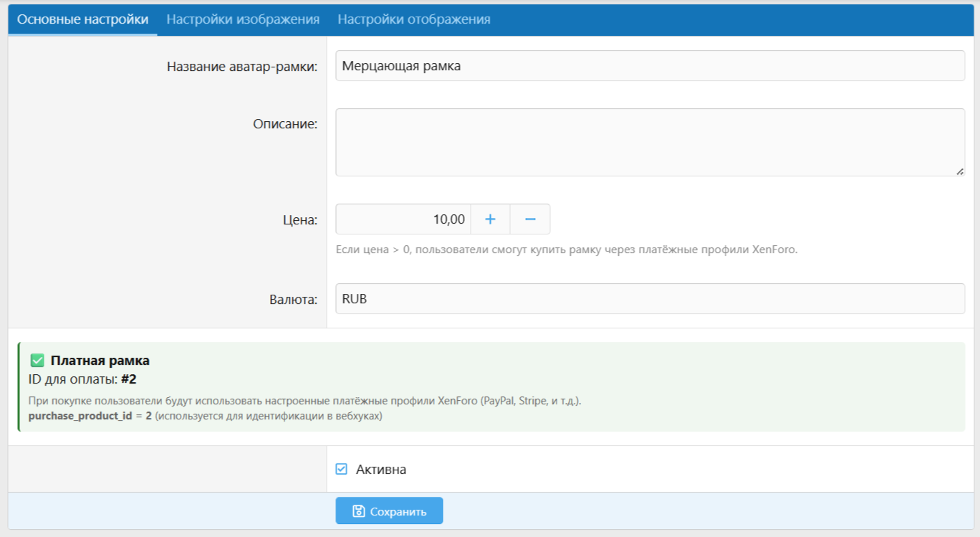Image resolution: width=980 pixels, height=537 pixels.
Task: Toggle the Активна checkbox
Action: click(342, 470)
